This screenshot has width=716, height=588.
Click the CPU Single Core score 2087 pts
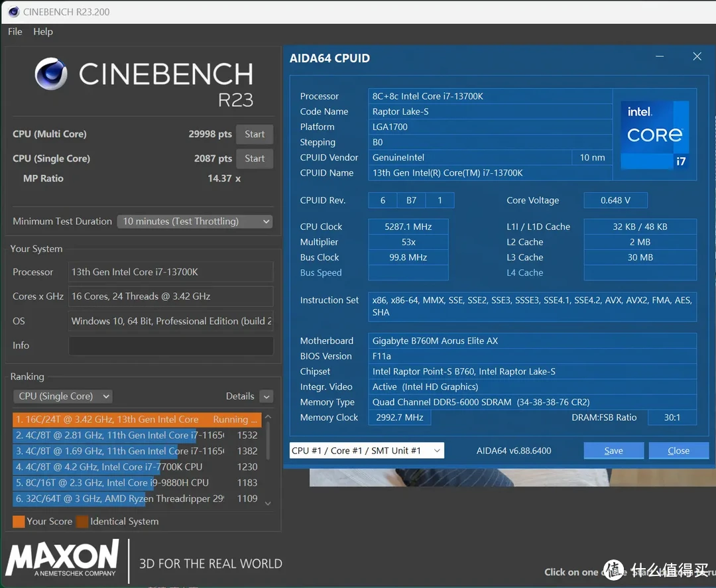coord(213,158)
